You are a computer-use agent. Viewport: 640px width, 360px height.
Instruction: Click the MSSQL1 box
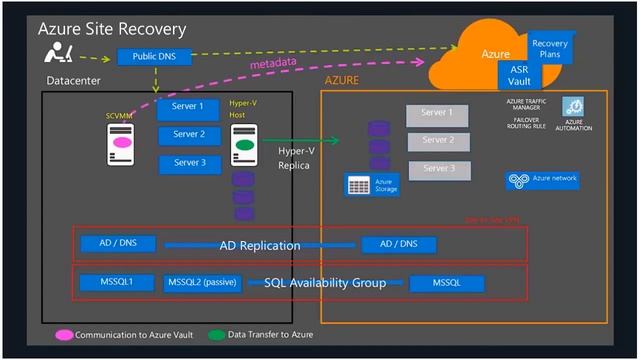(117, 282)
